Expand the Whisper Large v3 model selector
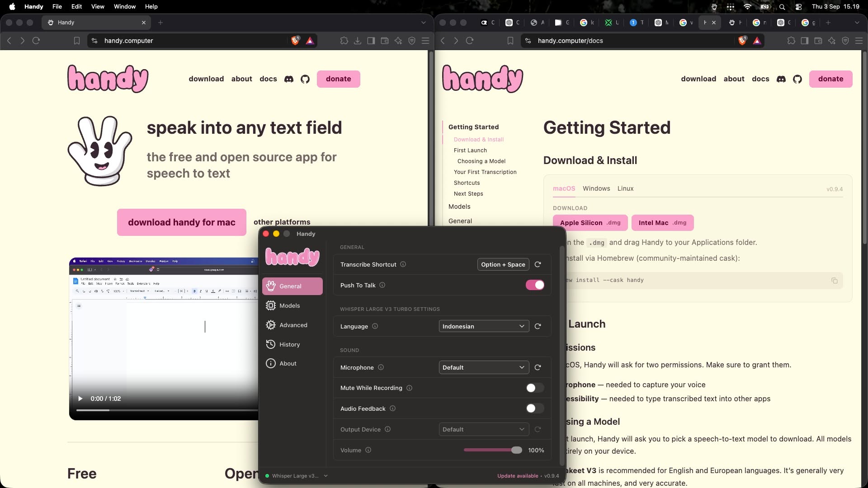The image size is (868, 488). pos(296,476)
